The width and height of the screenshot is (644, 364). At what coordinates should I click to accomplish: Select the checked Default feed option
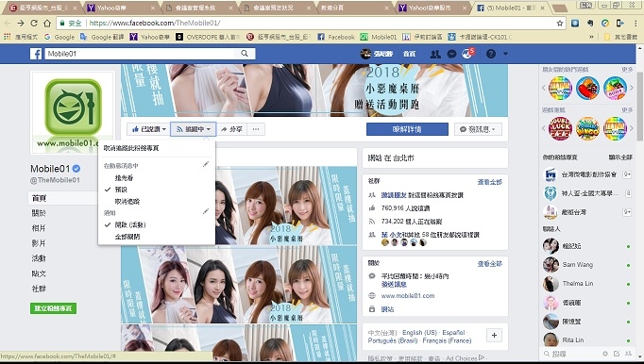121,190
